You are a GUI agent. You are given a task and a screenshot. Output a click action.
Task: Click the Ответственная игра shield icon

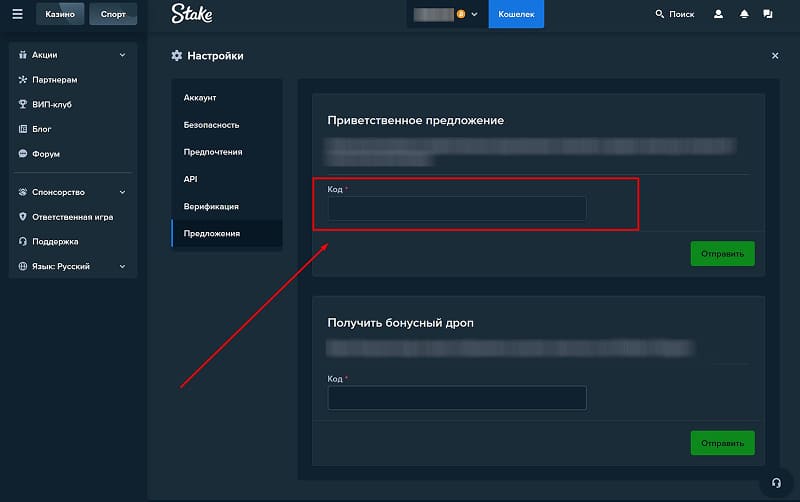tap(22, 217)
